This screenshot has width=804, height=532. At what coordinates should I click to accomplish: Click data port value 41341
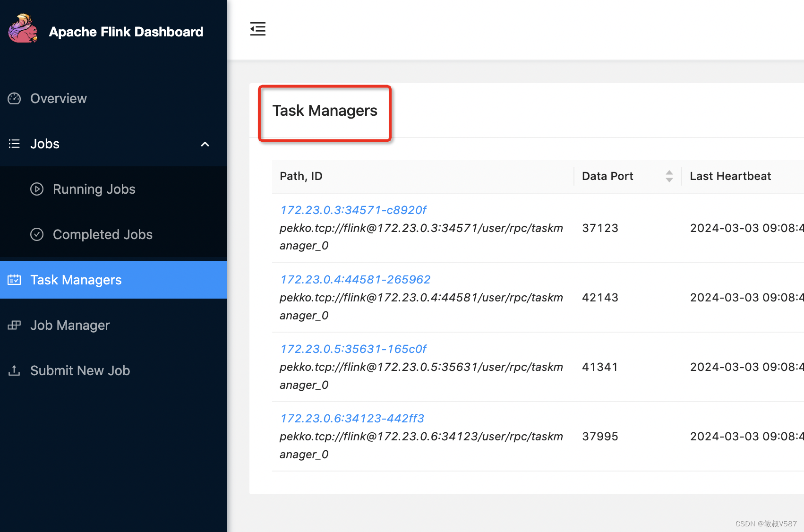click(600, 367)
